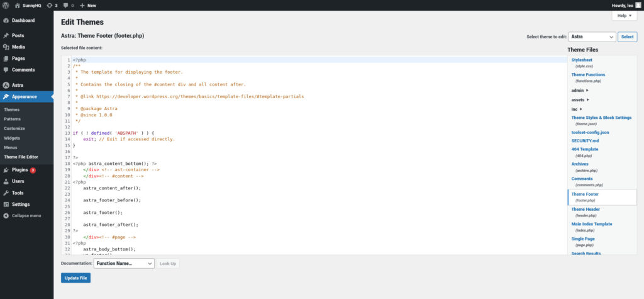The image size is (644, 299).
Task: Open Theme Functions functions.php file
Action: click(588, 77)
